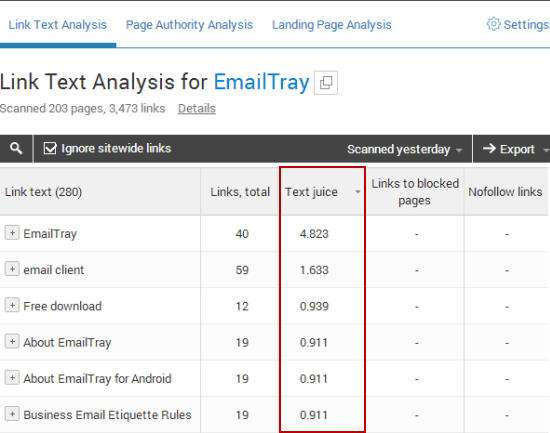Click the Text juice column header label
This screenshot has width=550, height=433.
311,192
